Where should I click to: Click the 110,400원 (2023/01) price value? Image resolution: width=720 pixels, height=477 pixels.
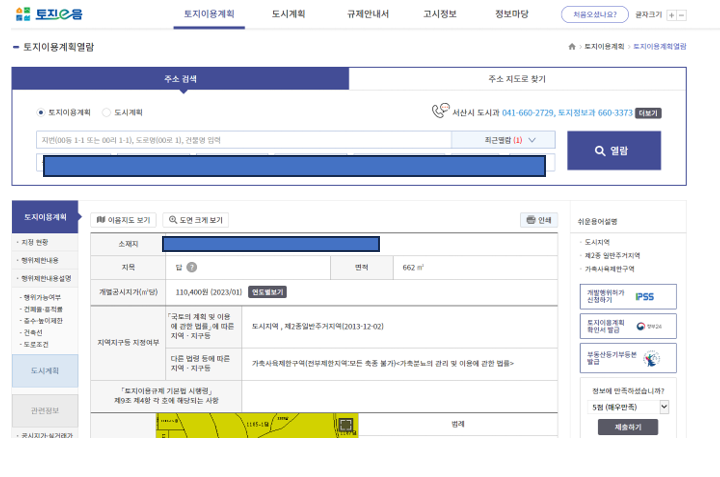(x=209, y=292)
